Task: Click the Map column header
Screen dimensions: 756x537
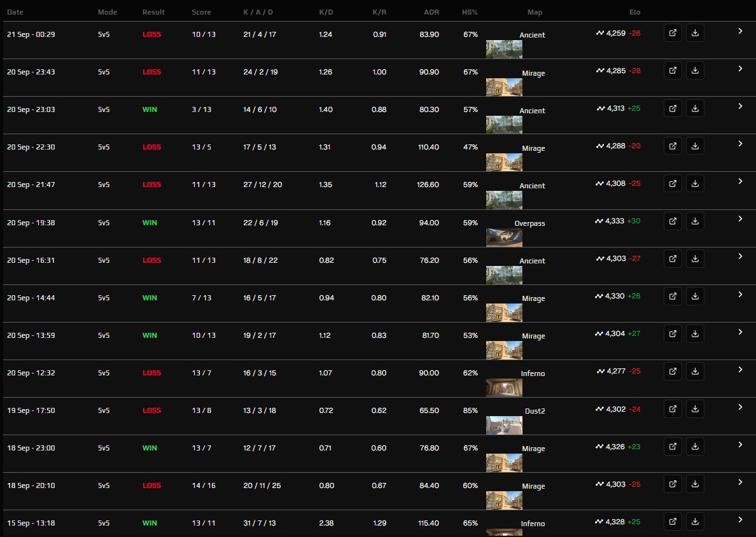Action: (x=535, y=12)
